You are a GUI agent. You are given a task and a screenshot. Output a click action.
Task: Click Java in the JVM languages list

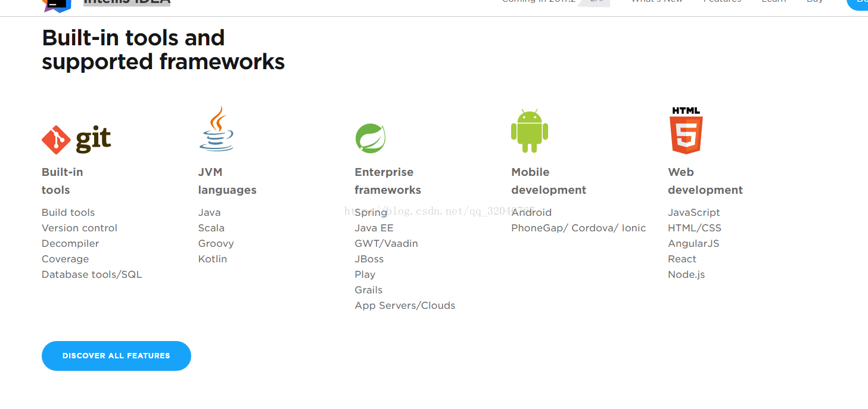point(210,212)
